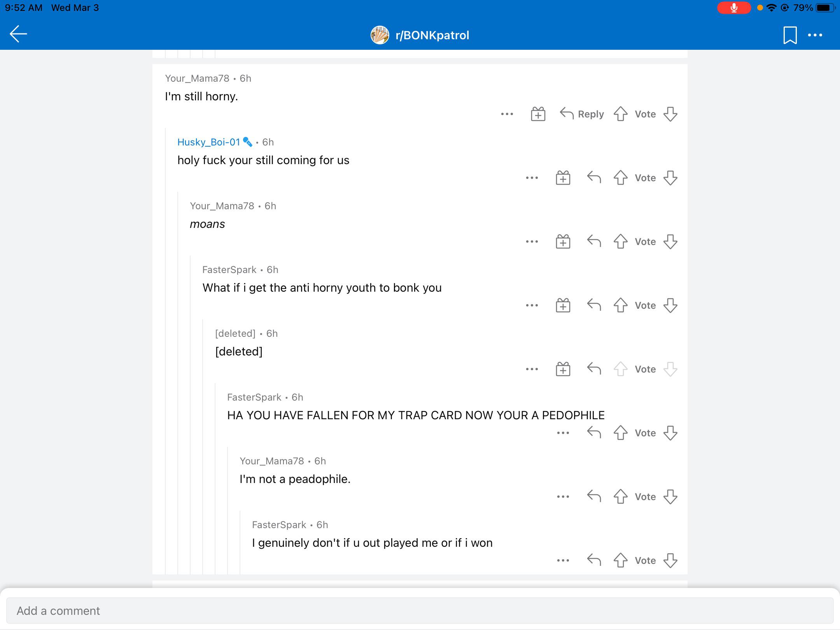Give award to the "anti horny youth" comment
The height and width of the screenshot is (630, 840).
pos(563,305)
